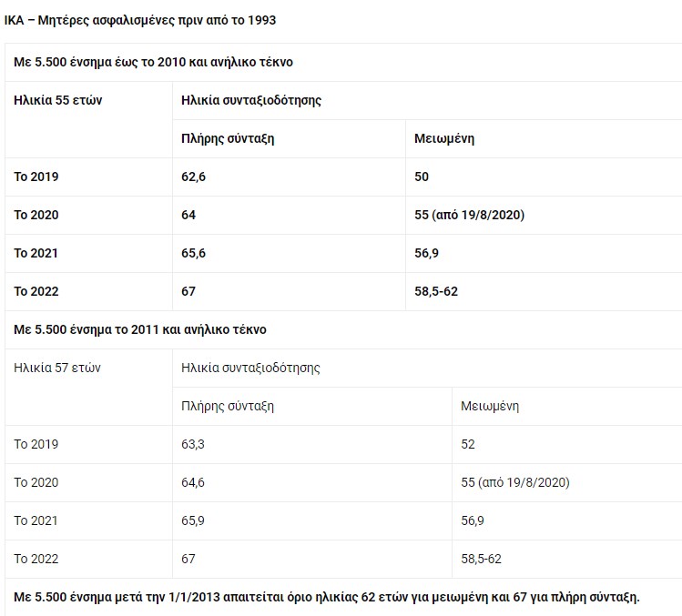Click the note about ένσημα μετά την 1/1/2013
This screenshot has height=616, width=682.
327,597
